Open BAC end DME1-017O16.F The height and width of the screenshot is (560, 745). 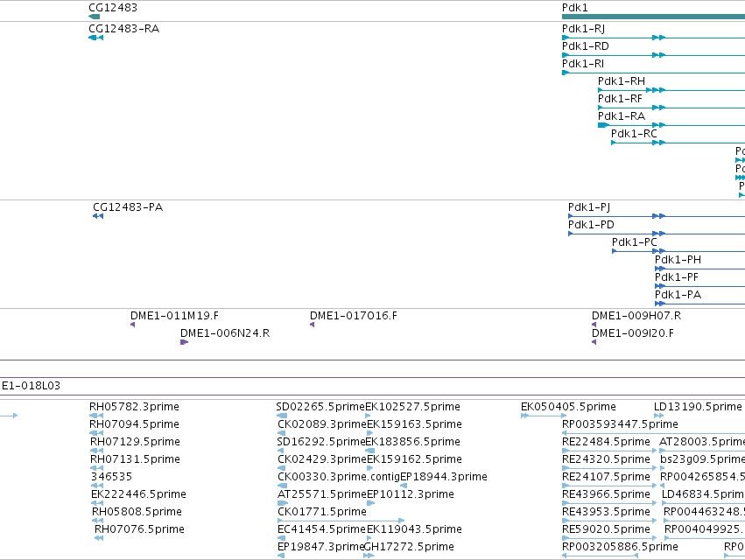pyautogui.click(x=354, y=316)
